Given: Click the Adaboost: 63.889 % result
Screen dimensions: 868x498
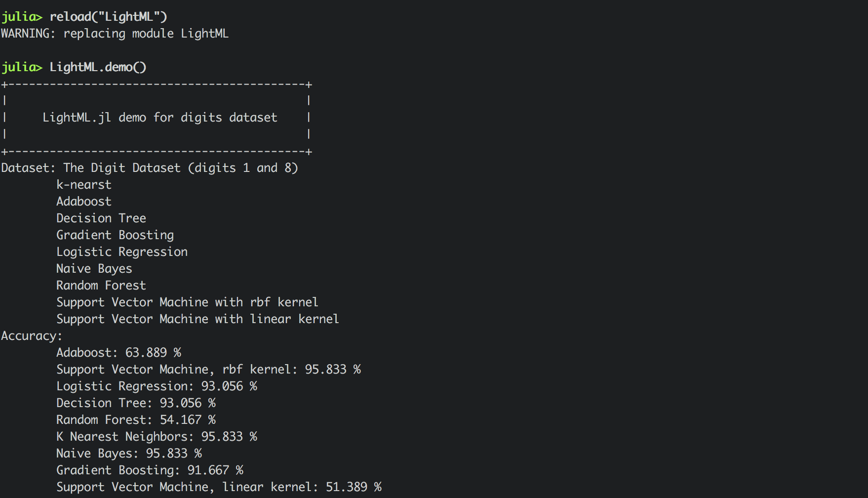Looking at the screenshot, I should tap(118, 353).
